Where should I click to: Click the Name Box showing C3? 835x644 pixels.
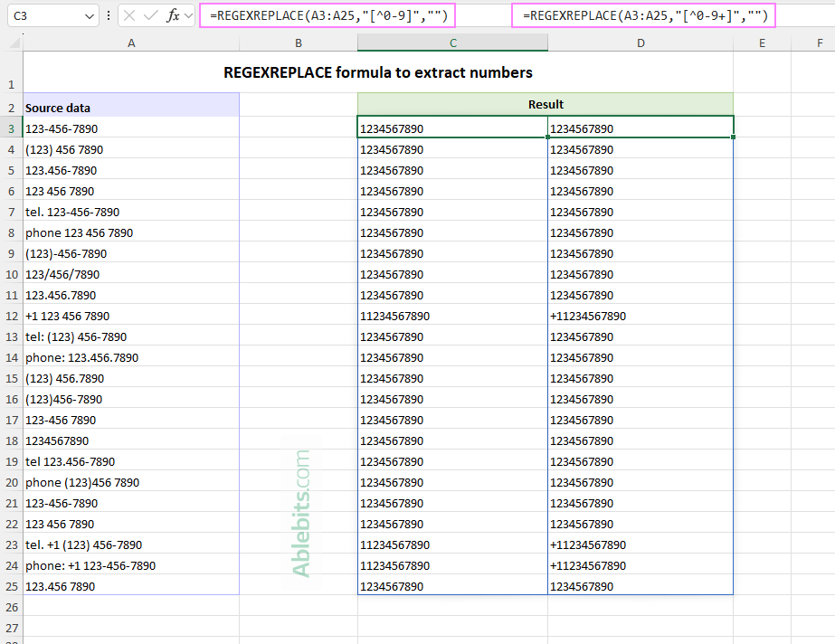pyautogui.click(x=52, y=15)
